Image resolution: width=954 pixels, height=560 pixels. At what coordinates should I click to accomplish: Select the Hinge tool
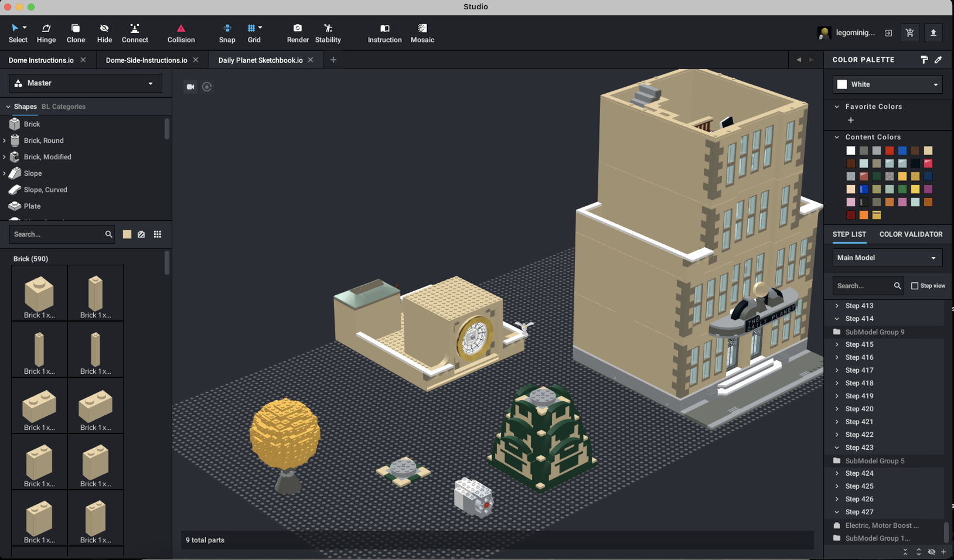(x=46, y=33)
